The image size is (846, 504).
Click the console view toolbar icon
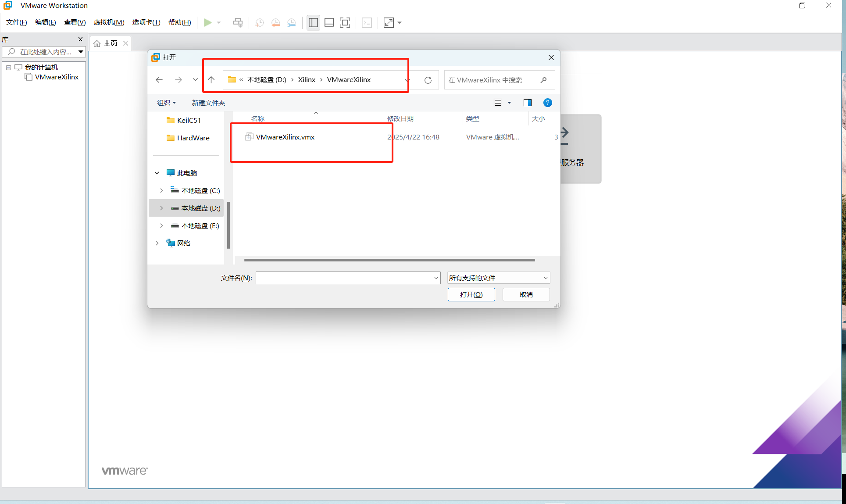point(367,22)
